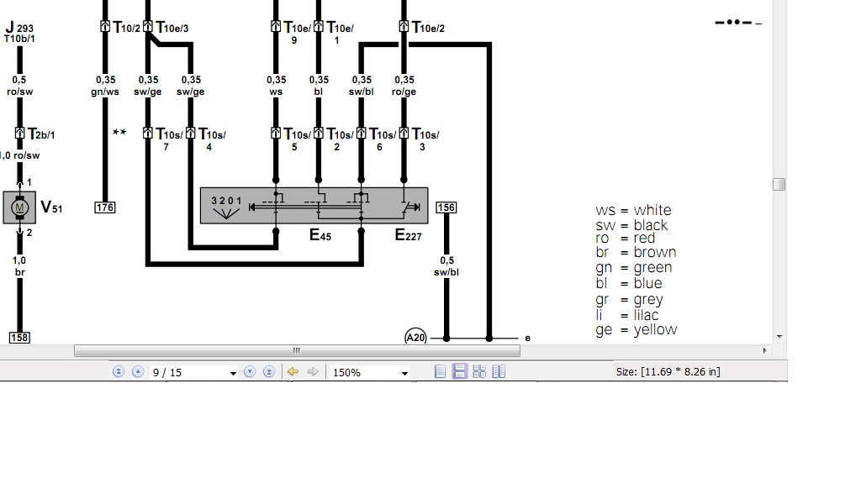Click inside the 150% zoom field
Viewport: 861px width, 504px height.
(362, 372)
